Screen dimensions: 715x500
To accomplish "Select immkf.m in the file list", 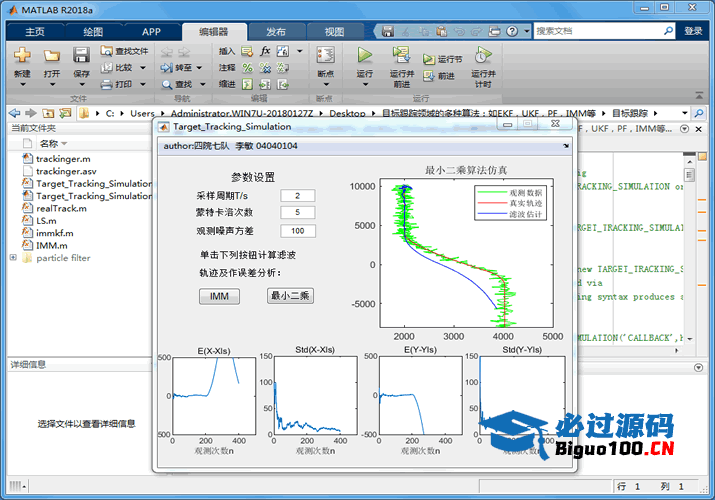I will tap(55, 233).
